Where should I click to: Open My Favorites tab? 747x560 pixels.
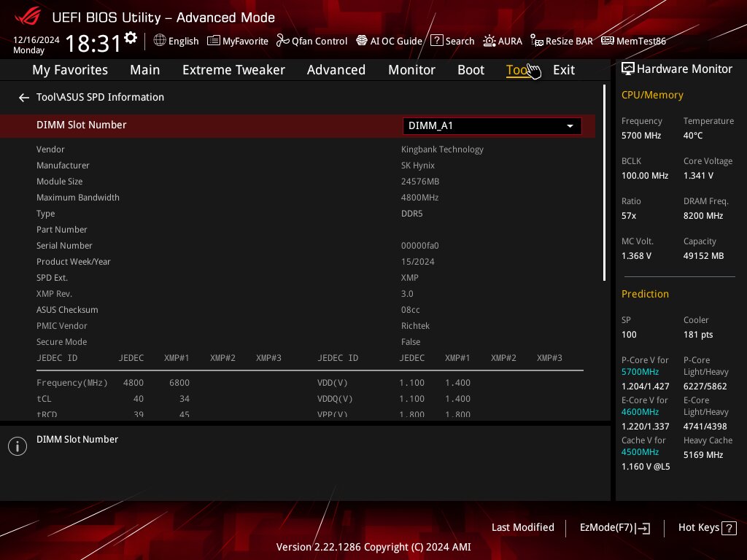click(70, 70)
